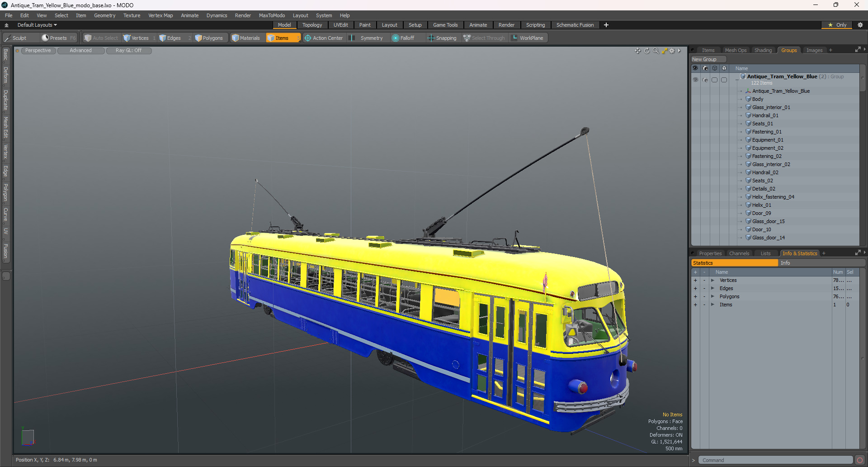Image resolution: width=868 pixels, height=467 pixels.
Task: Open Perspective view type dropdown
Action: [38, 51]
